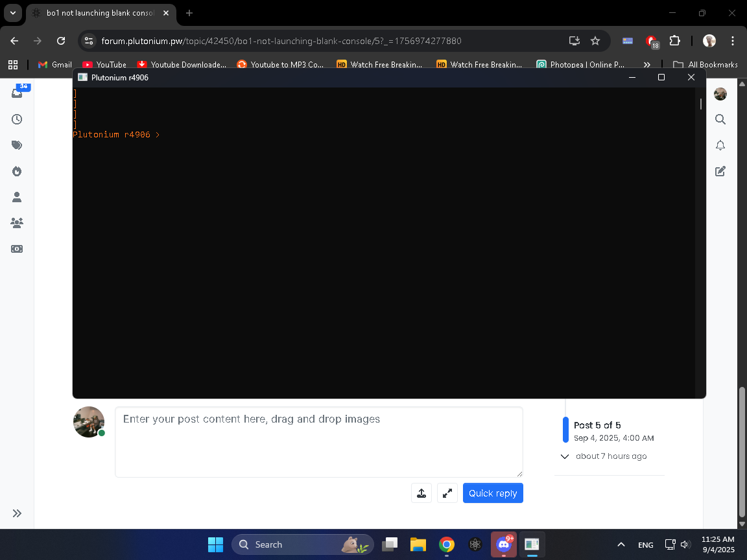Expand composer to full editor icon
The image size is (747, 560).
tap(447, 493)
